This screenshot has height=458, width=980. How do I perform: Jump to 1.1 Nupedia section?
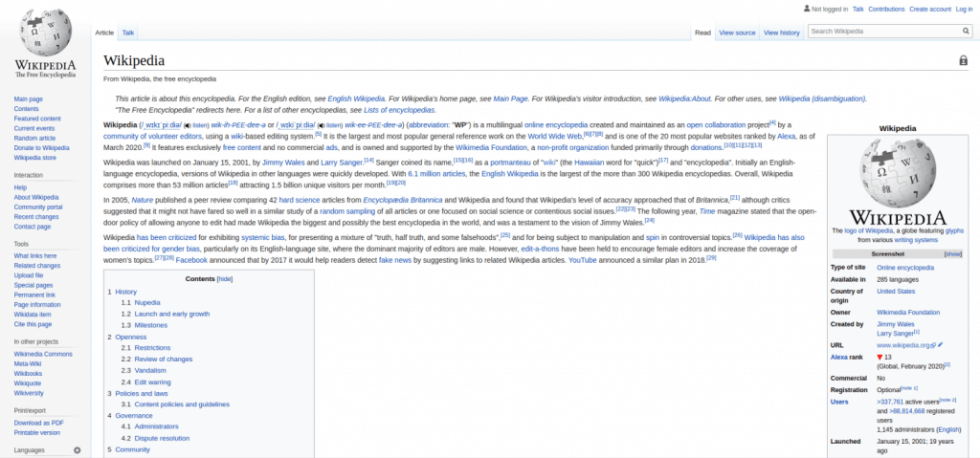146,302
